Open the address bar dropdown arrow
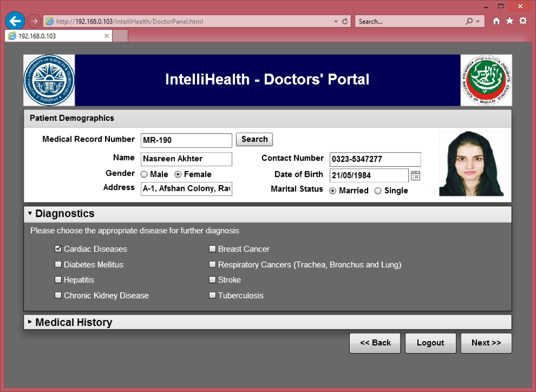536x392 pixels. pos(336,22)
